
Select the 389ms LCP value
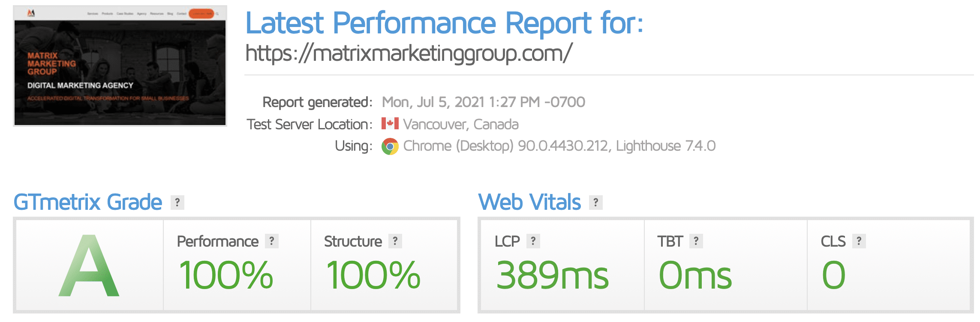click(552, 275)
